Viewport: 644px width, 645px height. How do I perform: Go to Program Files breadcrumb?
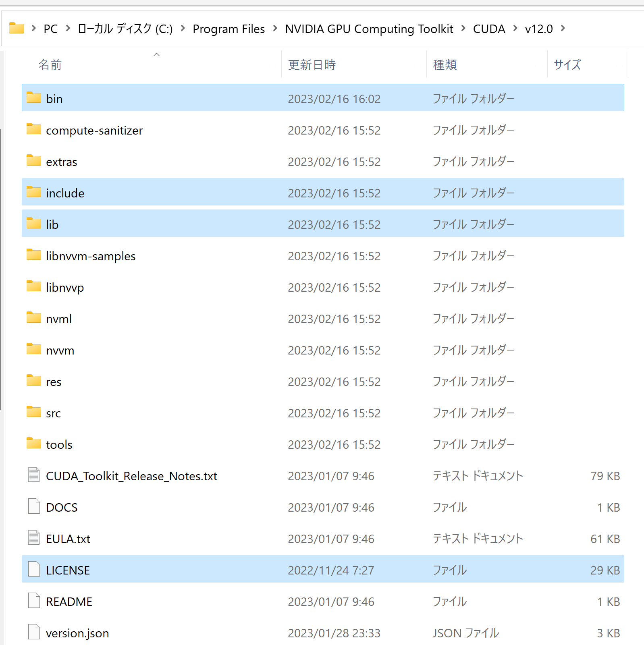click(229, 29)
